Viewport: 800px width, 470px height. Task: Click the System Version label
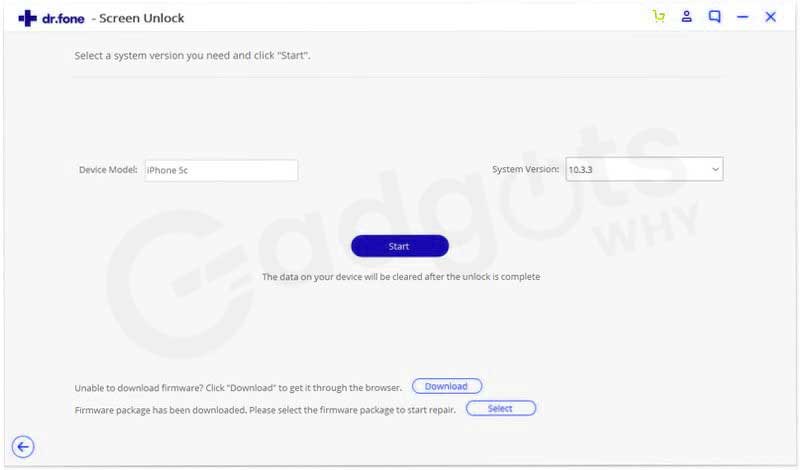(x=526, y=169)
